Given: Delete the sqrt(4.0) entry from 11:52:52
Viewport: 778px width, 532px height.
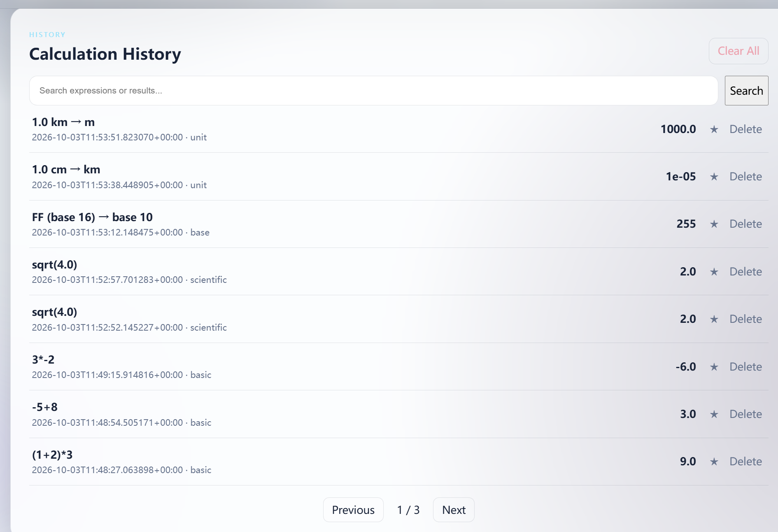Looking at the screenshot, I should point(745,319).
